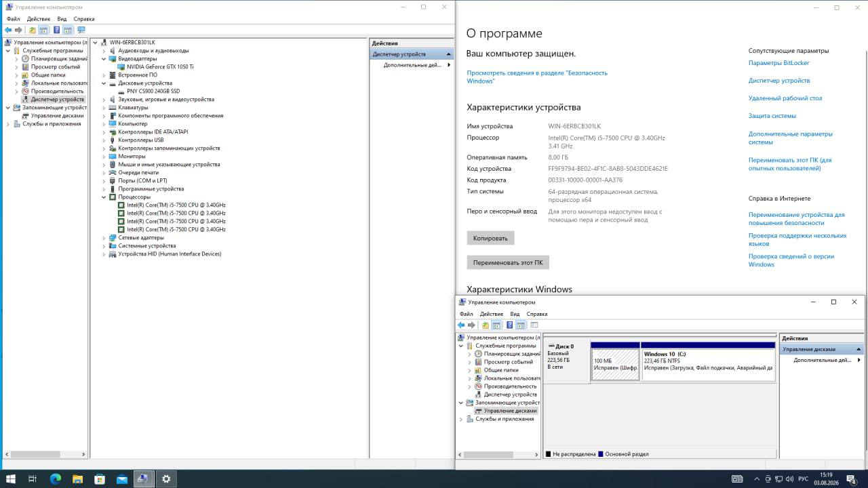Open the Дополнительные параметры системы link
Screen dimensions: 868x488
coord(791,138)
